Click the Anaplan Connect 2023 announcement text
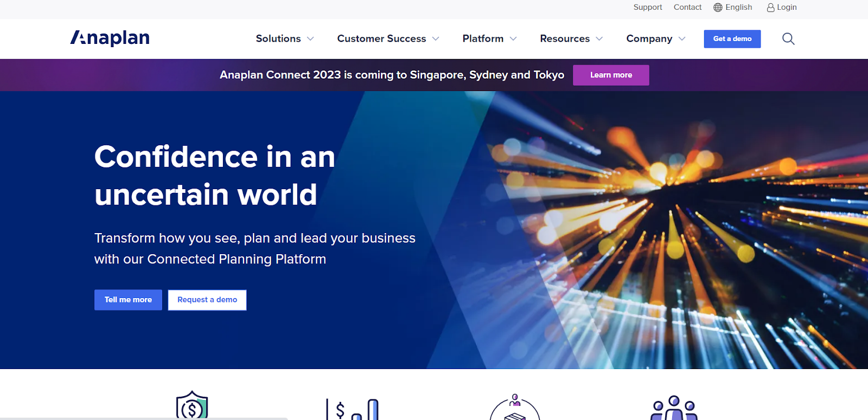 [x=392, y=75]
